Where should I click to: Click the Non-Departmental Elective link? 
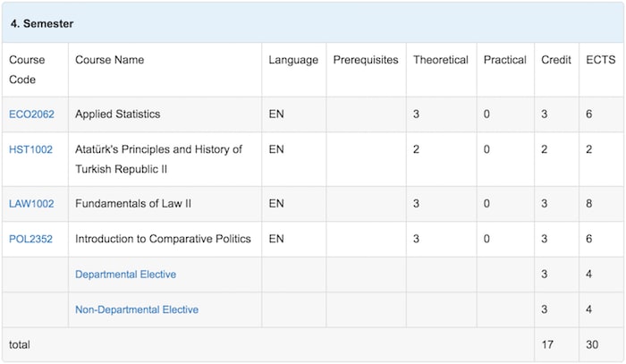(137, 309)
